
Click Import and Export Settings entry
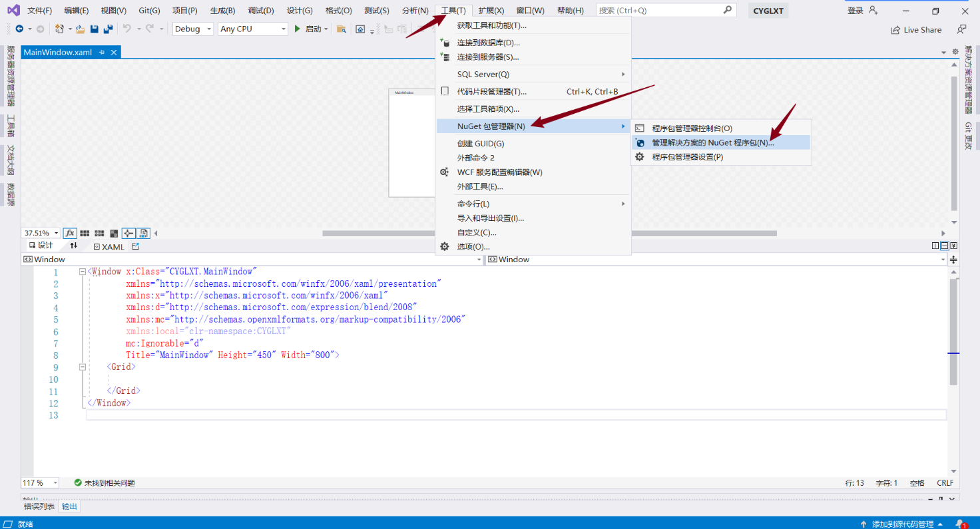tap(533, 218)
